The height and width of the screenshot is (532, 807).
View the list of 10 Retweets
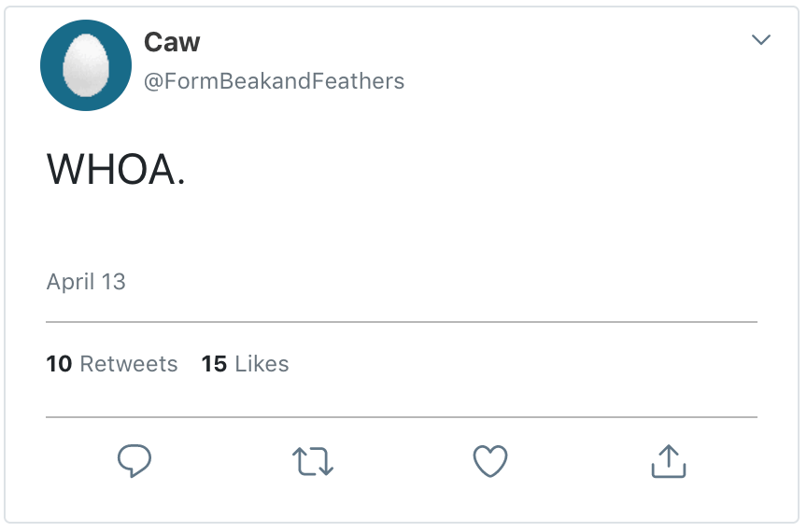click(x=112, y=364)
